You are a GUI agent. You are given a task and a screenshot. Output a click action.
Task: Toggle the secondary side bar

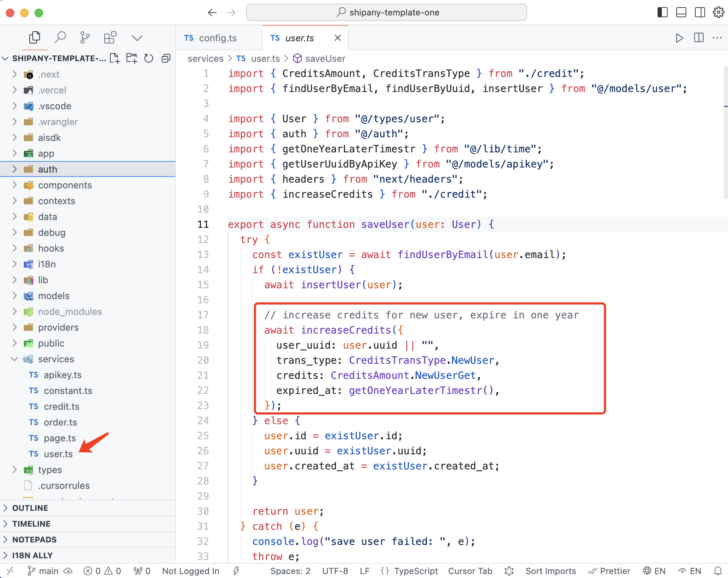click(700, 13)
